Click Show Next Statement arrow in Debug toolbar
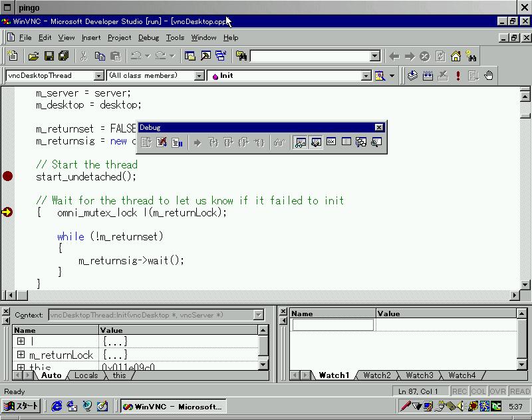532x420 pixels. click(x=198, y=142)
